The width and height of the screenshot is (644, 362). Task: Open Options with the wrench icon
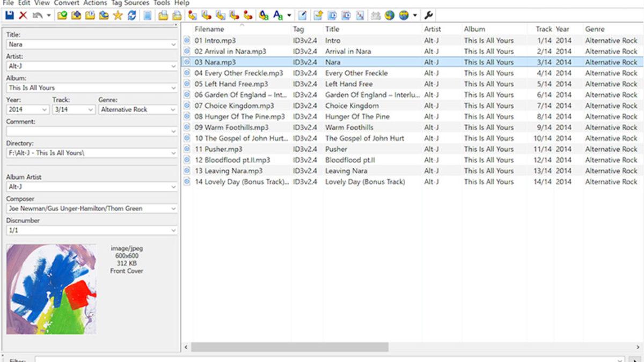point(428,16)
